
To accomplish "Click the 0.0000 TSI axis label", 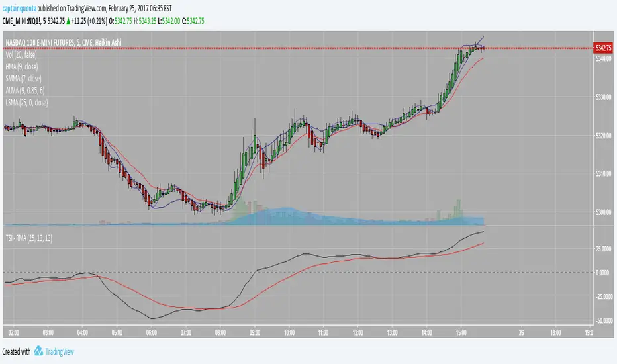I will click(x=602, y=272).
